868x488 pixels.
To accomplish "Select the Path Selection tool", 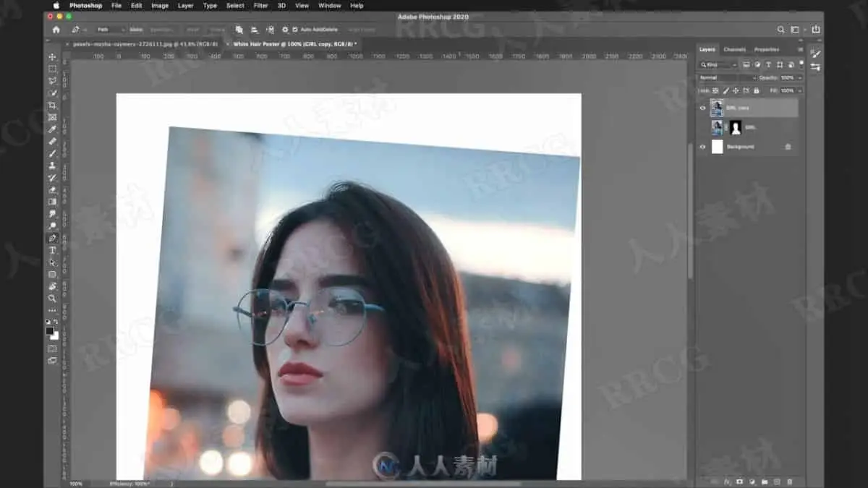I will [x=52, y=262].
